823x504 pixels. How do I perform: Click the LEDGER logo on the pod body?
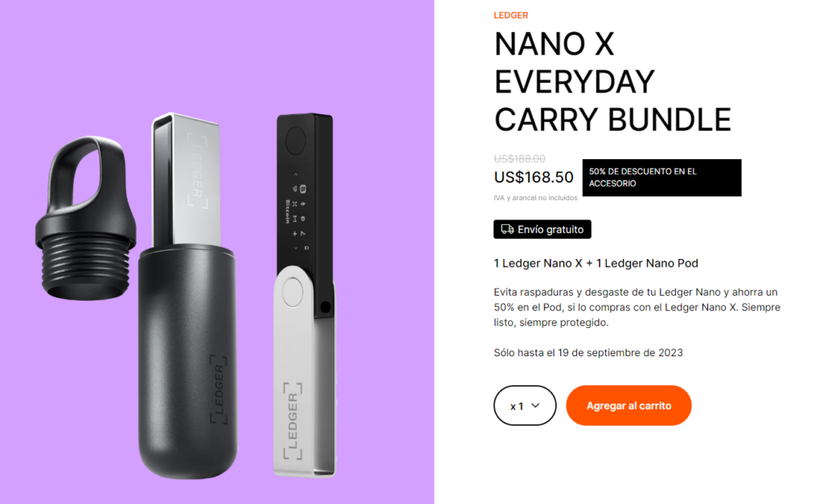(219, 389)
